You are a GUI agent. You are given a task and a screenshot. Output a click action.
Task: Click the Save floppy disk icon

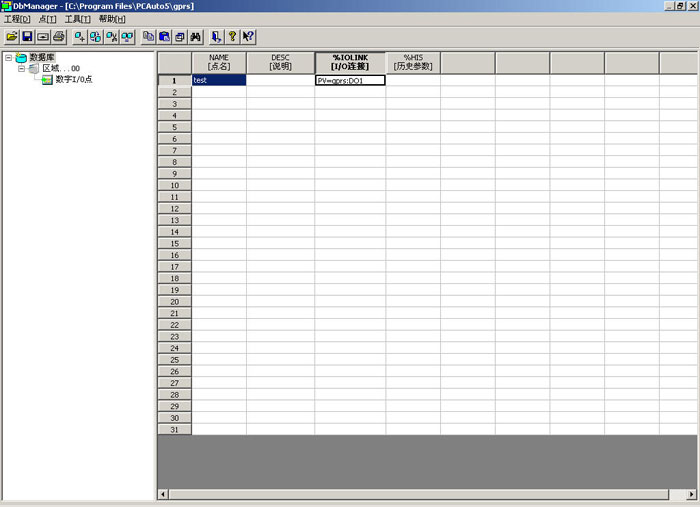[27, 36]
